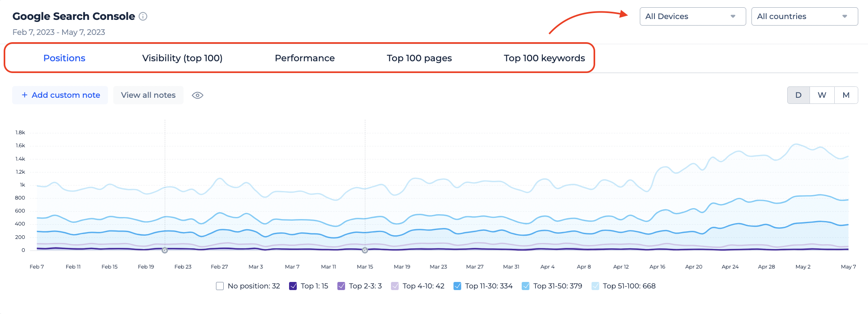The width and height of the screenshot is (868, 314).
Task: Click the View all notes button
Action: pyautogui.click(x=148, y=95)
